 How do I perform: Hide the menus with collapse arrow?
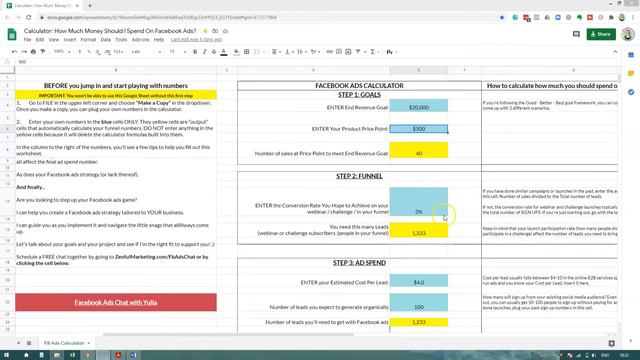tap(615, 52)
